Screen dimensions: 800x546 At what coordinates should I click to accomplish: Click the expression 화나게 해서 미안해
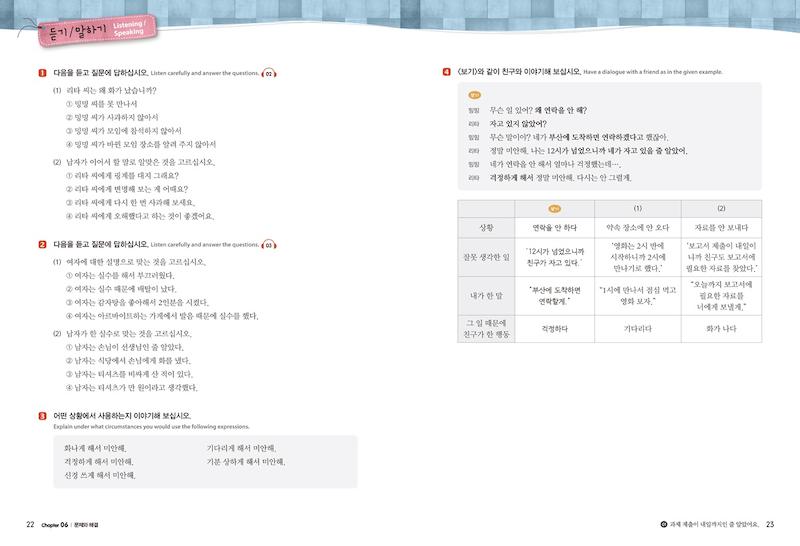pyautogui.click(x=95, y=449)
